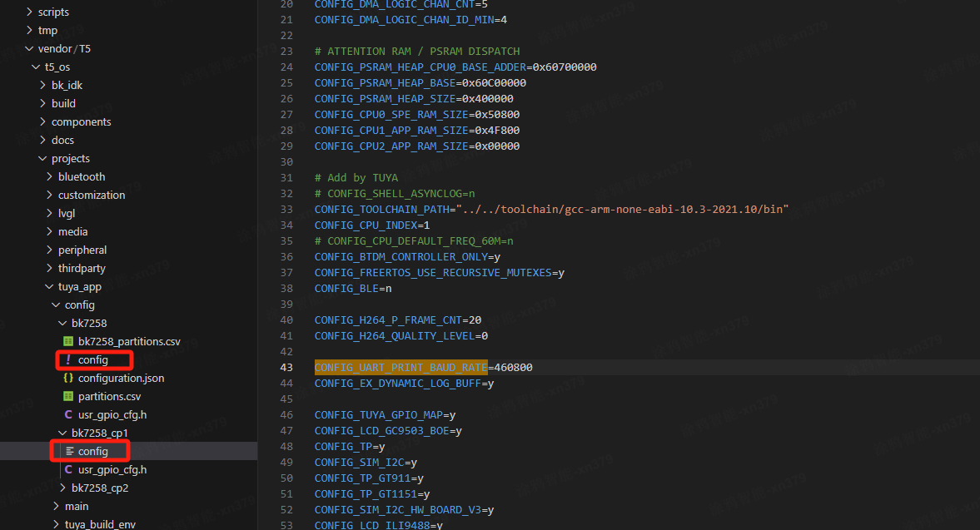Image resolution: width=980 pixels, height=530 pixels.
Task: Expand the tuya_build_env folder
Action: 99,524
